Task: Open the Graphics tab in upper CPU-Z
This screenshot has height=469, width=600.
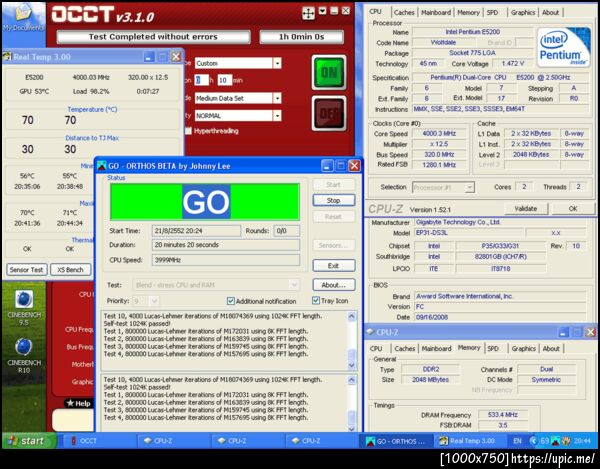Action: (x=523, y=12)
